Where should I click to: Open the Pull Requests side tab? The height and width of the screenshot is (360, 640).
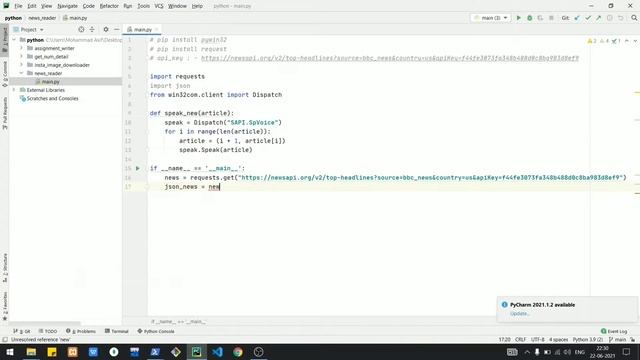pyautogui.click(x=5, y=113)
